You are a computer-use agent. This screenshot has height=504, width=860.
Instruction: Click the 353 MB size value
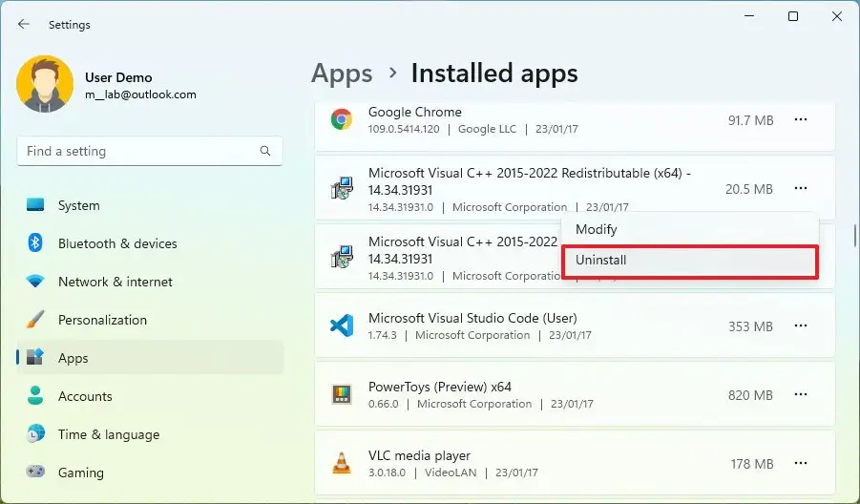tap(750, 326)
